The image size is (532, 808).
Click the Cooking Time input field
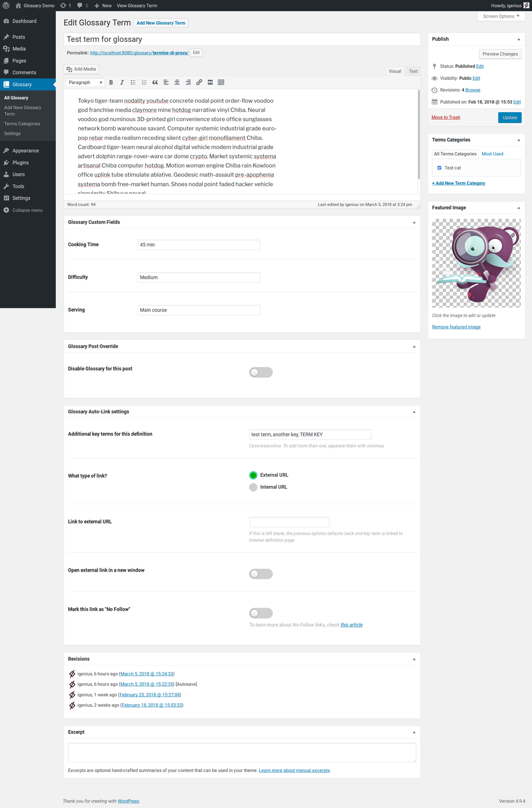198,244
